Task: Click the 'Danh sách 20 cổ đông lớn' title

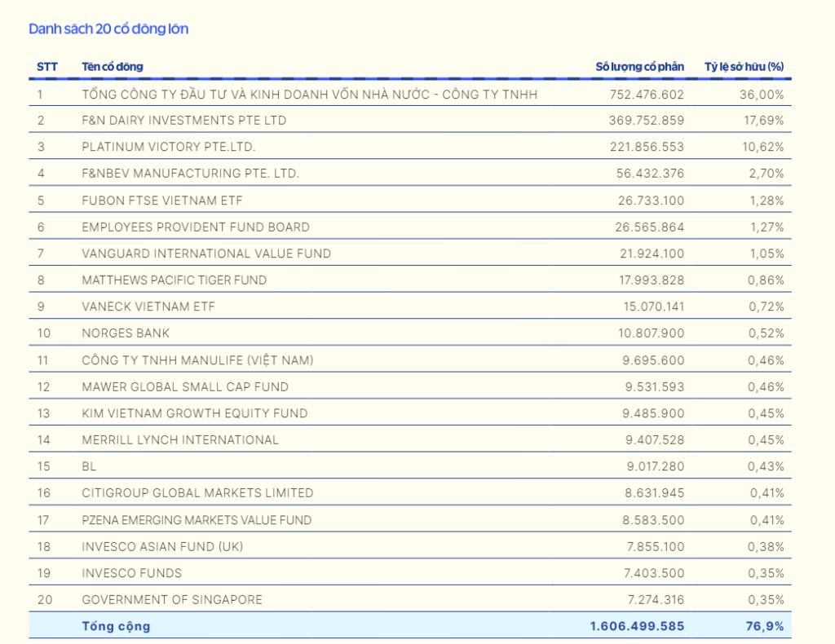Action: pos(108,29)
